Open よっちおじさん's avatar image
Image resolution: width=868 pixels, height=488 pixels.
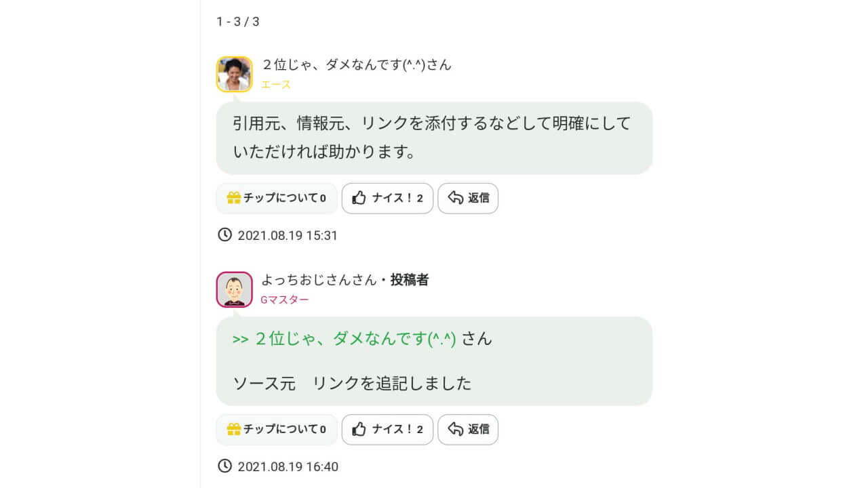tap(235, 289)
